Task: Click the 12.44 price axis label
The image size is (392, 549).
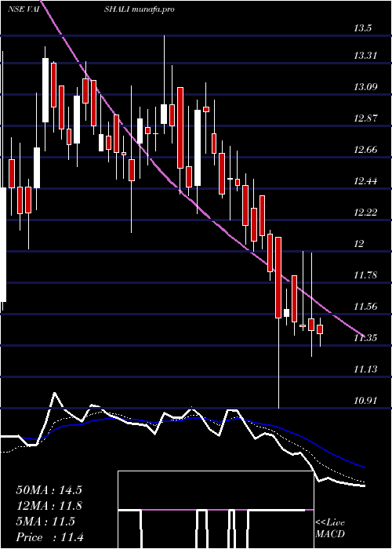Action: tap(366, 181)
